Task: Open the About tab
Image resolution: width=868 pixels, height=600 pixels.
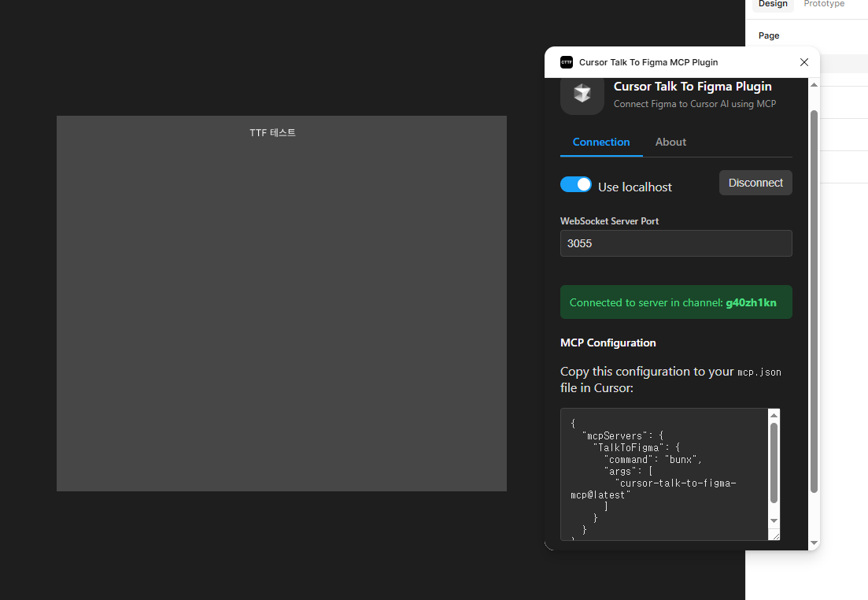Action: pyautogui.click(x=670, y=142)
